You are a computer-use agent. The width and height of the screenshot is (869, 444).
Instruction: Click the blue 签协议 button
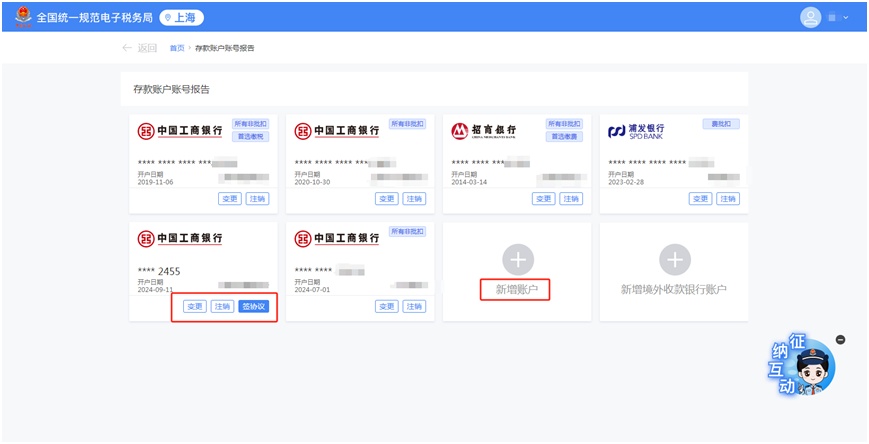pyautogui.click(x=254, y=307)
